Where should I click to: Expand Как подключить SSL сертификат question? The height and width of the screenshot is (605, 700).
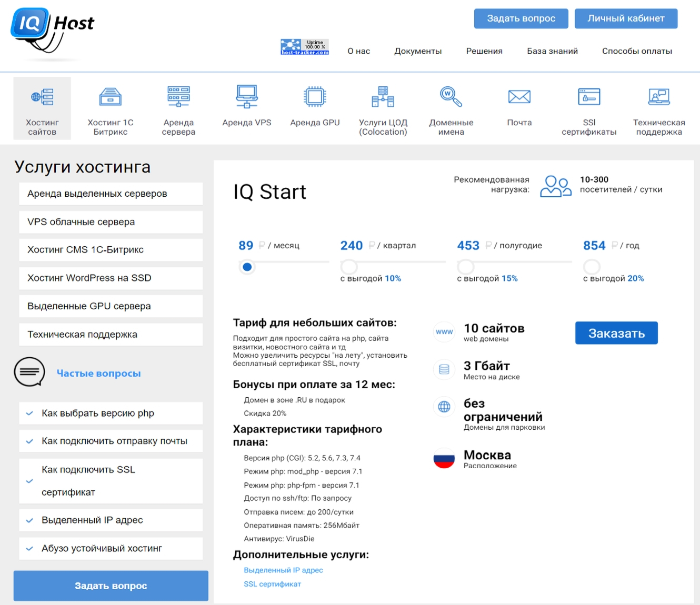pyautogui.click(x=111, y=481)
